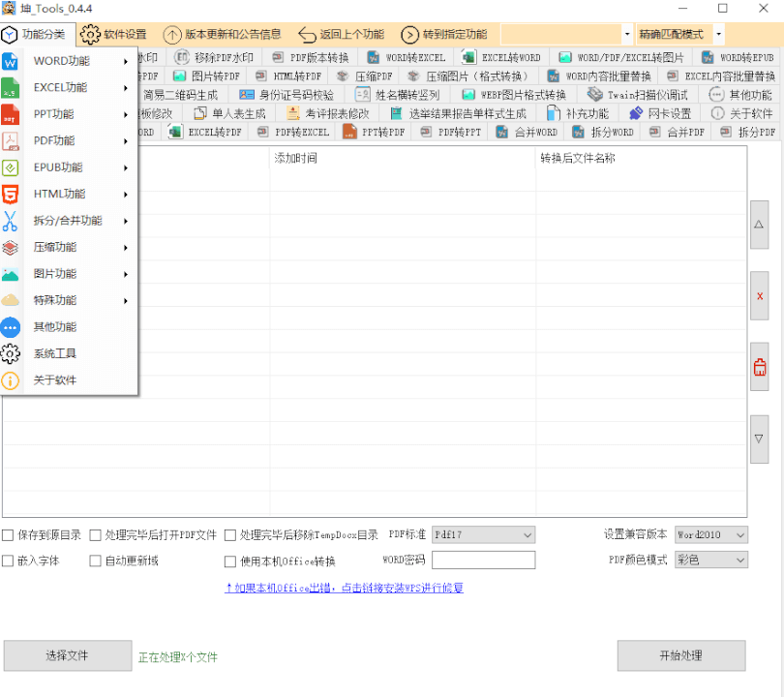Expand the 设置兼容版本 Word2010 dropdown
The image size is (784, 697).
(710, 534)
